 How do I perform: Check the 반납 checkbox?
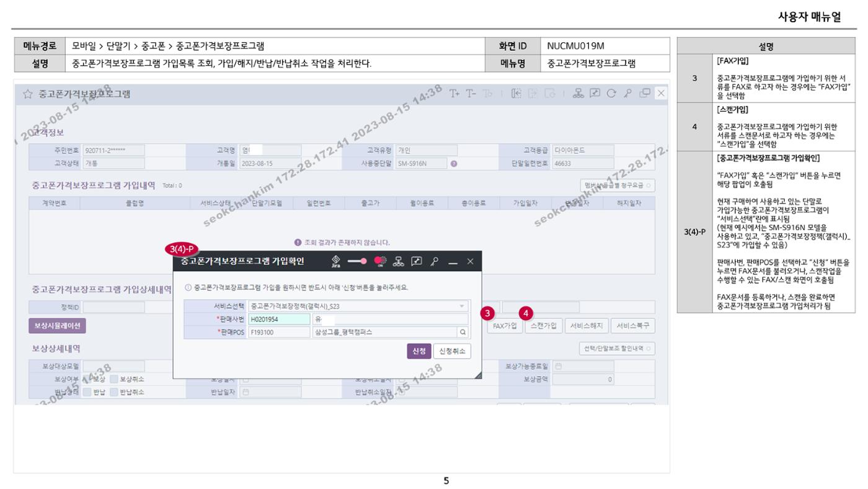click(87, 392)
